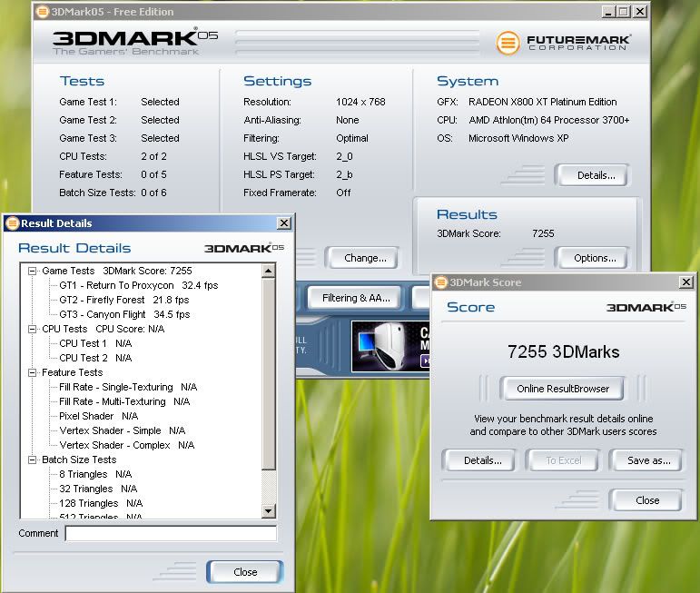
Task: Click the 1024 x 768 resolution value
Action: click(x=360, y=102)
